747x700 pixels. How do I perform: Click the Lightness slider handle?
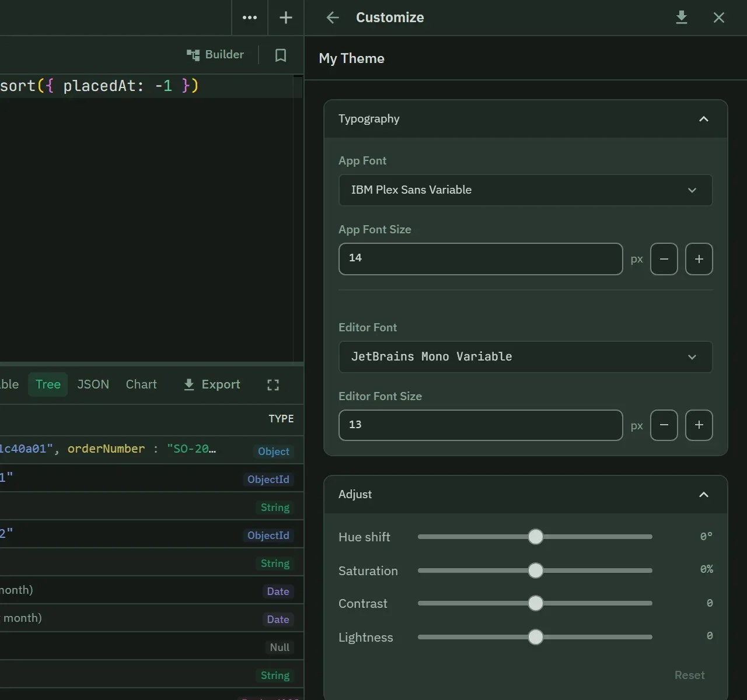click(535, 637)
